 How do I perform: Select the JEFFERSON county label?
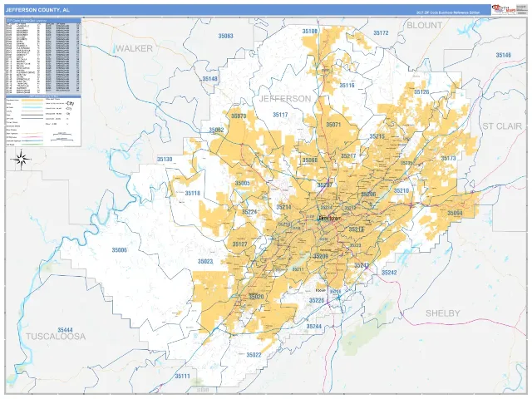point(285,99)
